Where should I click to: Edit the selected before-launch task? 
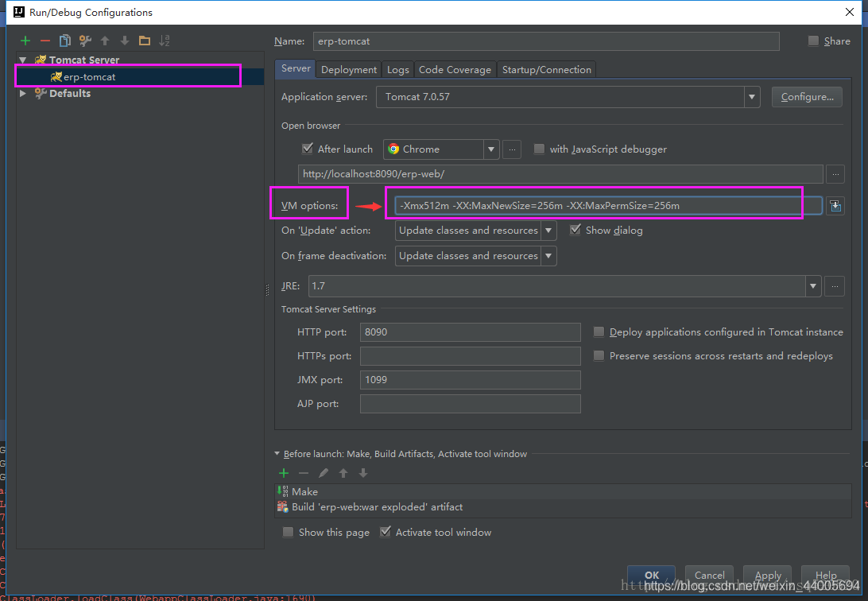[x=324, y=473]
